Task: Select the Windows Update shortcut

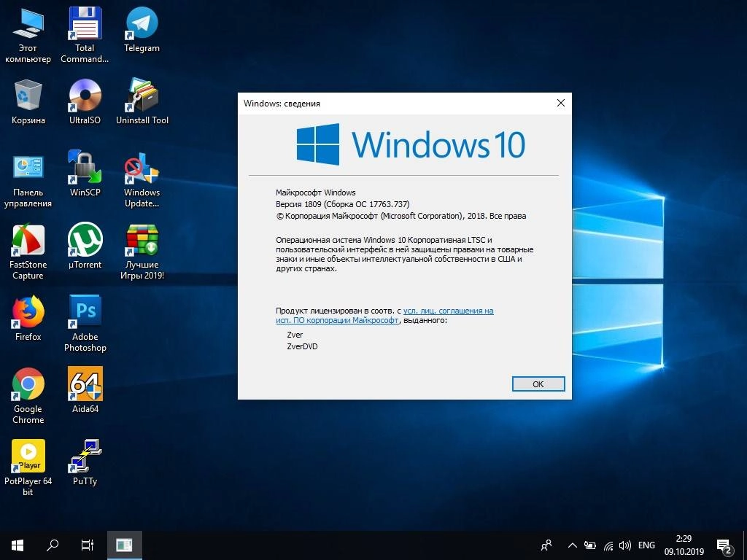Action: 142,179
